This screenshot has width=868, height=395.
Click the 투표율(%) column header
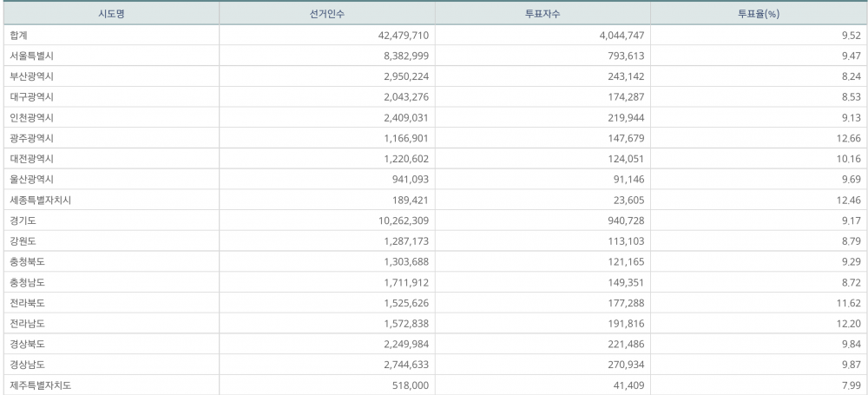tap(758, 13)
